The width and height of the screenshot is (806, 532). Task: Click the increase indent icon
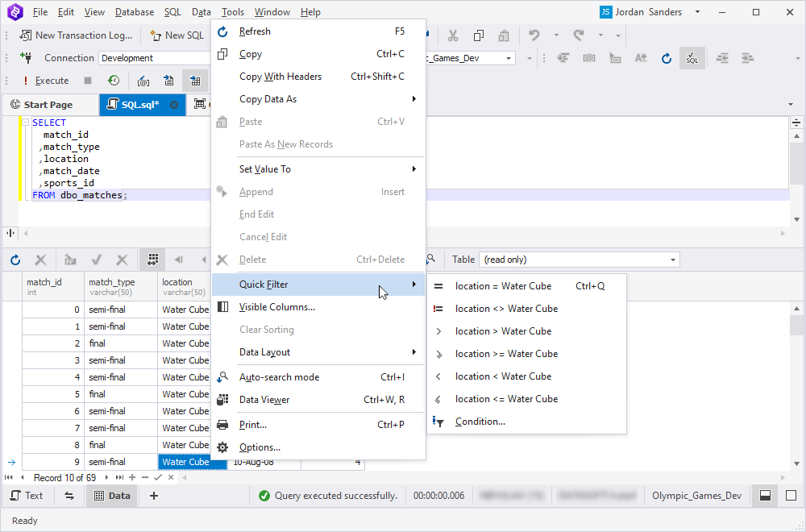747,58
